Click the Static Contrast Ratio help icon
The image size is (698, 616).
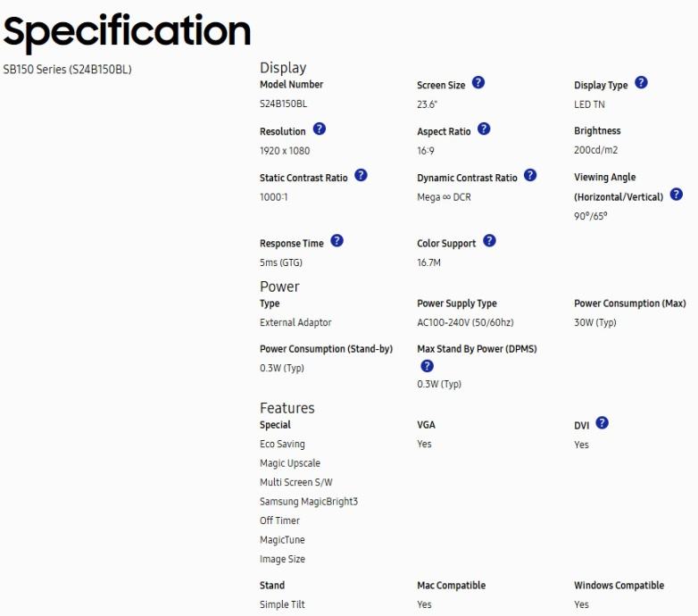coord(361,175)
